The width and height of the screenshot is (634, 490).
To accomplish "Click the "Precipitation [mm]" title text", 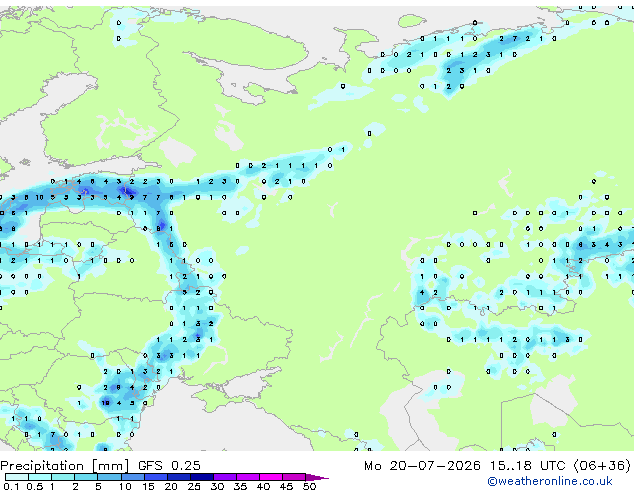I will click(65, 466).
